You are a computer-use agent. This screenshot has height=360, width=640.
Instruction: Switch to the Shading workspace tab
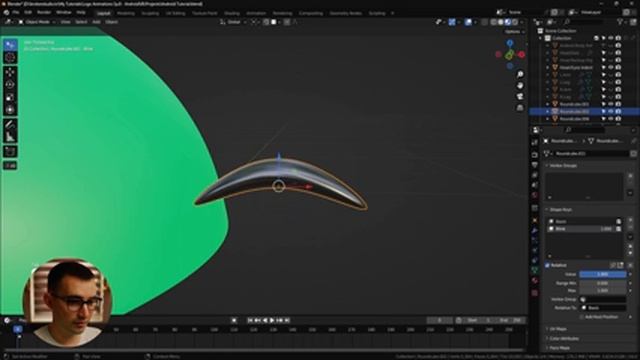[232, 13]
